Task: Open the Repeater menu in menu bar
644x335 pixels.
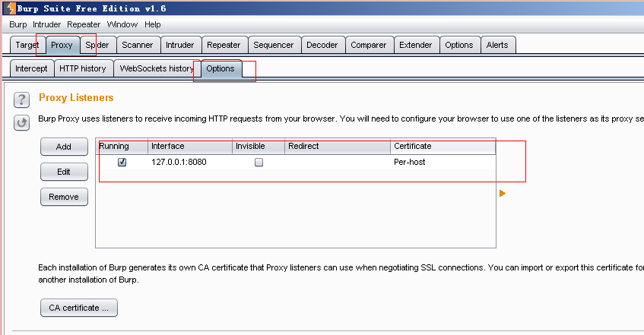Action: click(84, 24)
